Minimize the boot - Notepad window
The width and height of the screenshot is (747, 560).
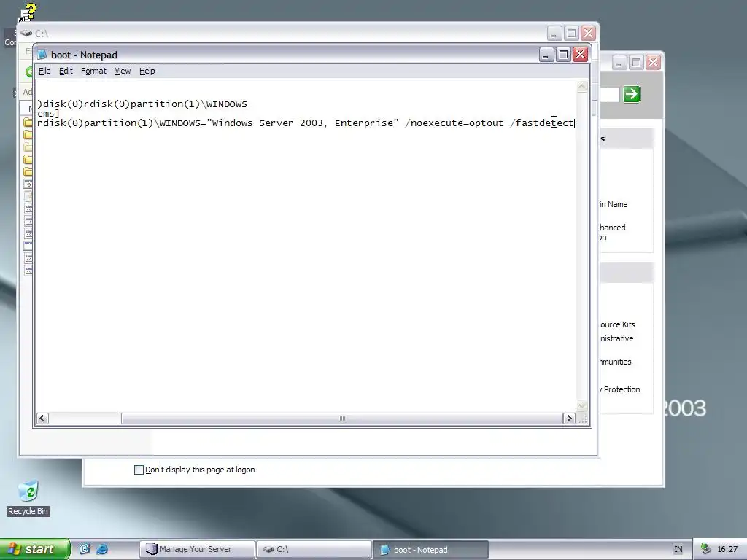pyautogui.click(x=546, y=55)
